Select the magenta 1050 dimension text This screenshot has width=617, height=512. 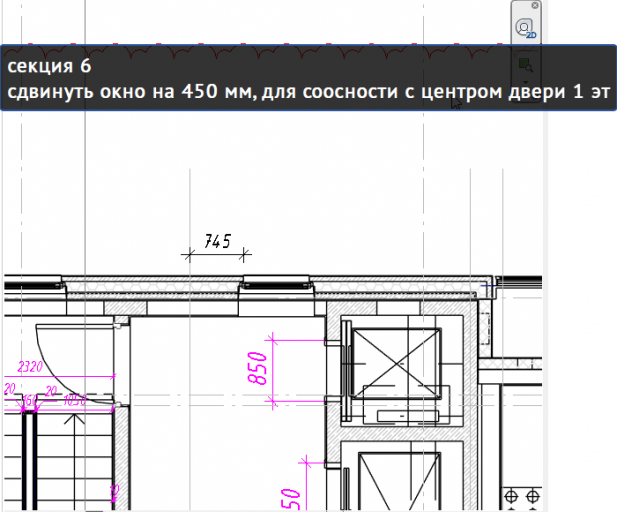coord(75,400)
